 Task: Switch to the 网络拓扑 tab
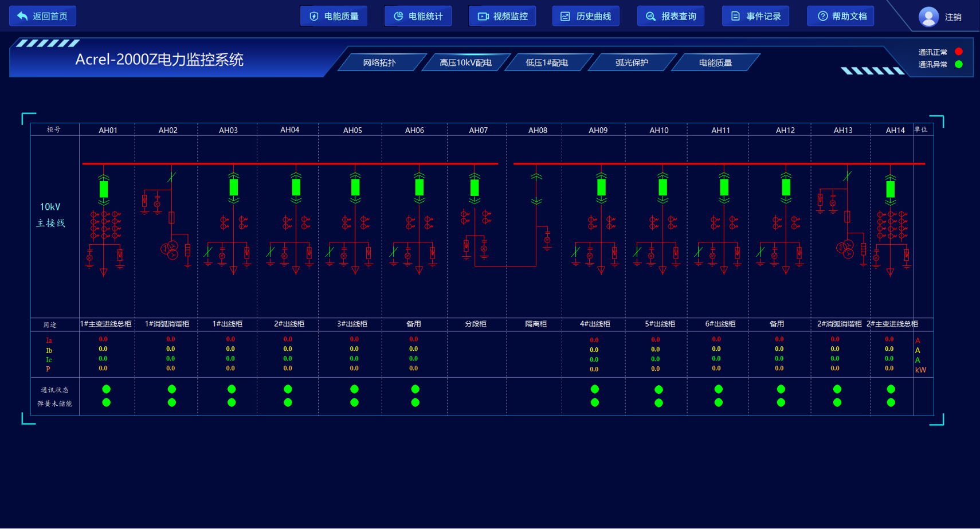click(x=379, y=62)
